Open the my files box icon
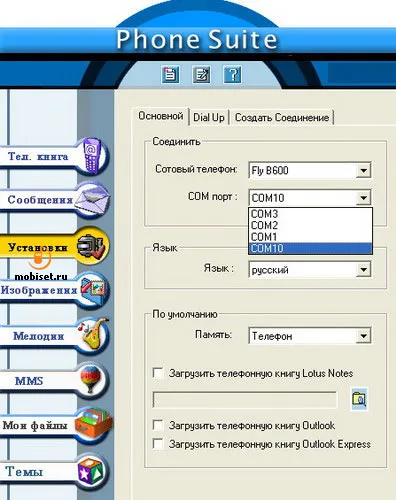Viewport: 396px width, 500px height. point(94,424)
